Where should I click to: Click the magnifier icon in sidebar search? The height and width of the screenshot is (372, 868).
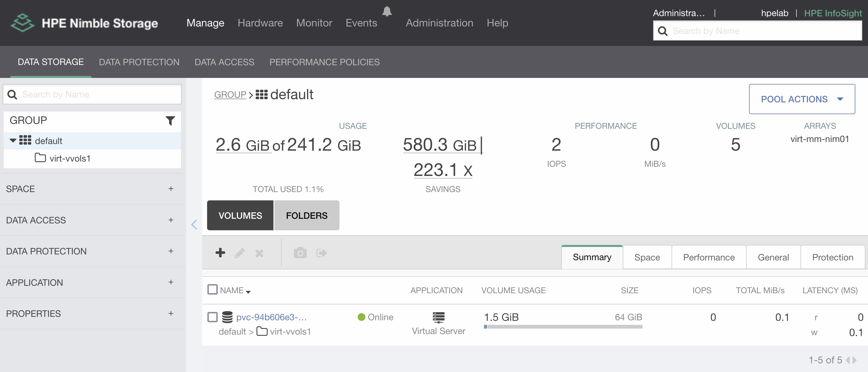pyautogui.click(x=12, y=94)
